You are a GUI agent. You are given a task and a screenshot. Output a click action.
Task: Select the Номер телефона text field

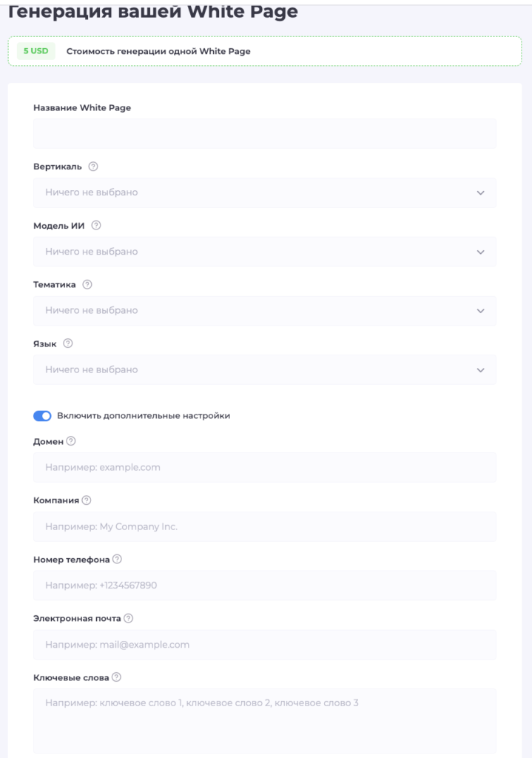pyautogui.click(x=264, y=586)
